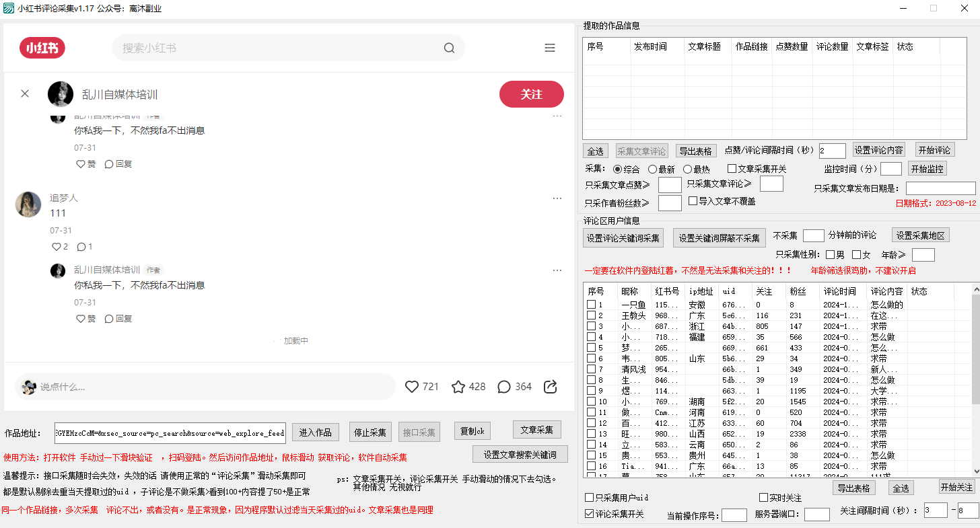The image size is (980, 528).
Task: Open 设置文章搜索关键词 settings
Action: pyautogui.click(x=520, y=454)
